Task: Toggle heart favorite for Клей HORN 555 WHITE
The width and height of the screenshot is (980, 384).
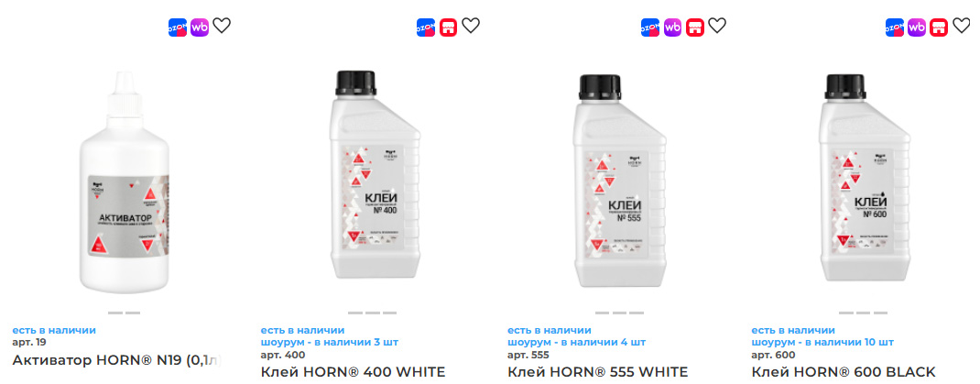Action: click(717, 26)
